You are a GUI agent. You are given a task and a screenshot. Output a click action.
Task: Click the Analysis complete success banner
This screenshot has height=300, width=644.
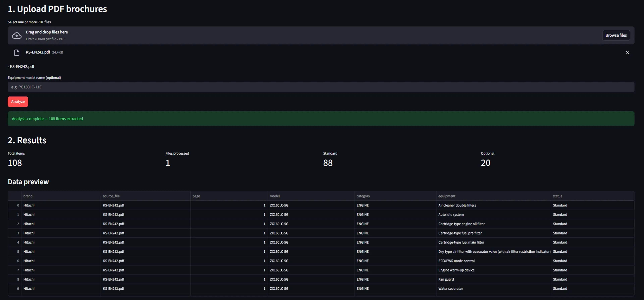click(321, 119)
